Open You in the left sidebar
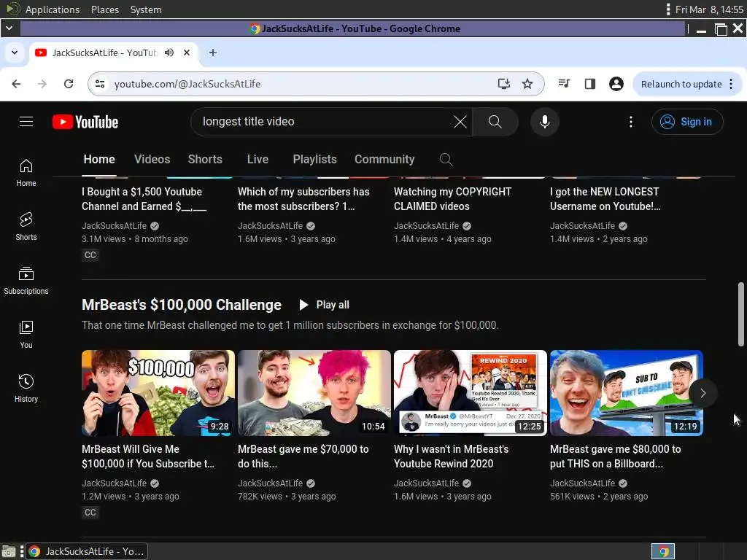Screen dimensions: 747x560 [26, 335]
